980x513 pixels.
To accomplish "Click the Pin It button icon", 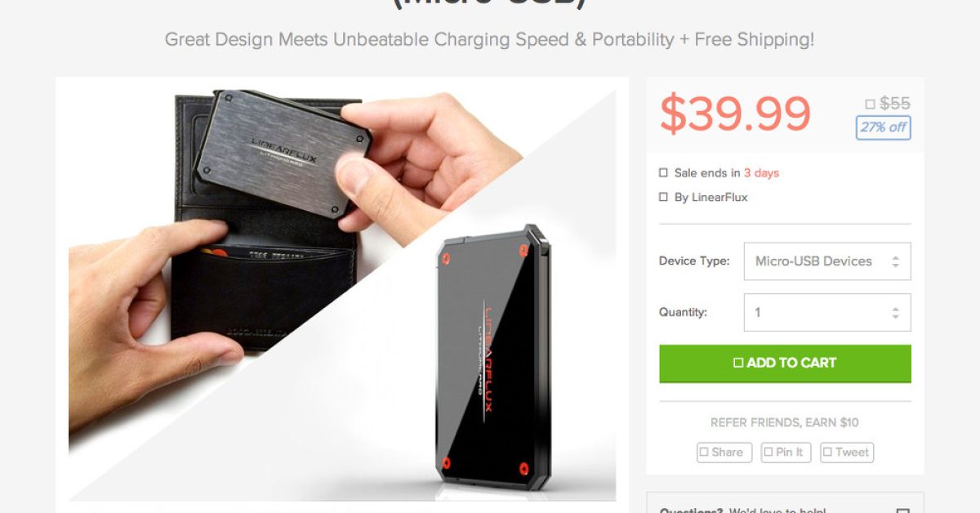I will (x=768, y=453).
